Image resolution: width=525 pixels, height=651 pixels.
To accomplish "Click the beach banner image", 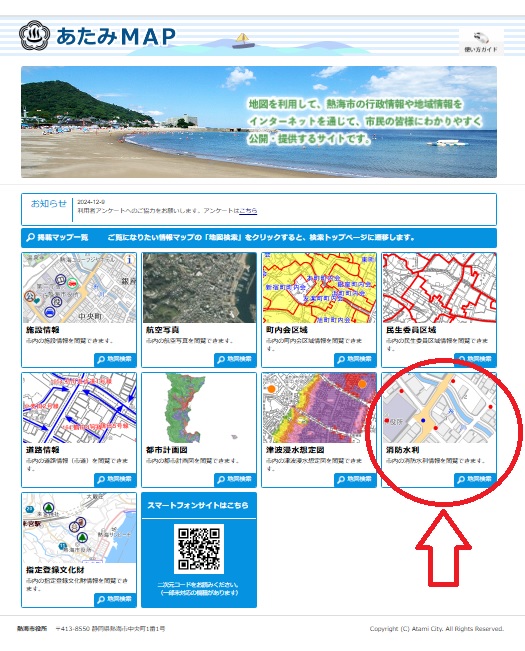I will coord(259,122).
